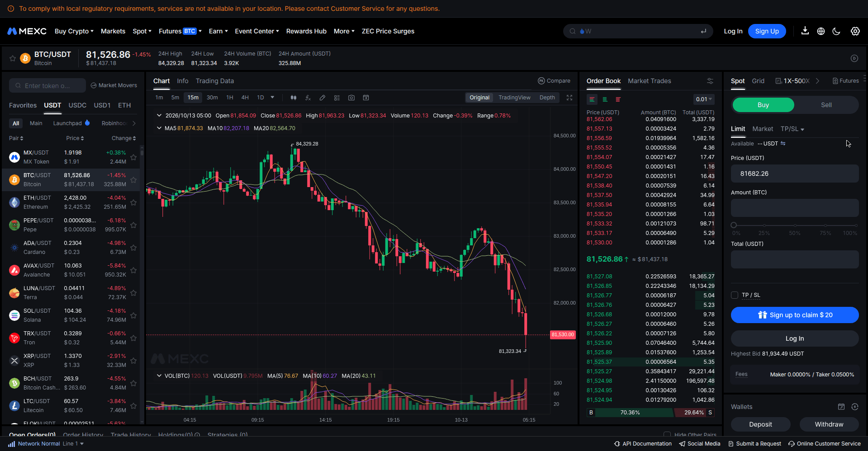
Task: Click Sign up to claim $20 button
Action: (795, 315)
